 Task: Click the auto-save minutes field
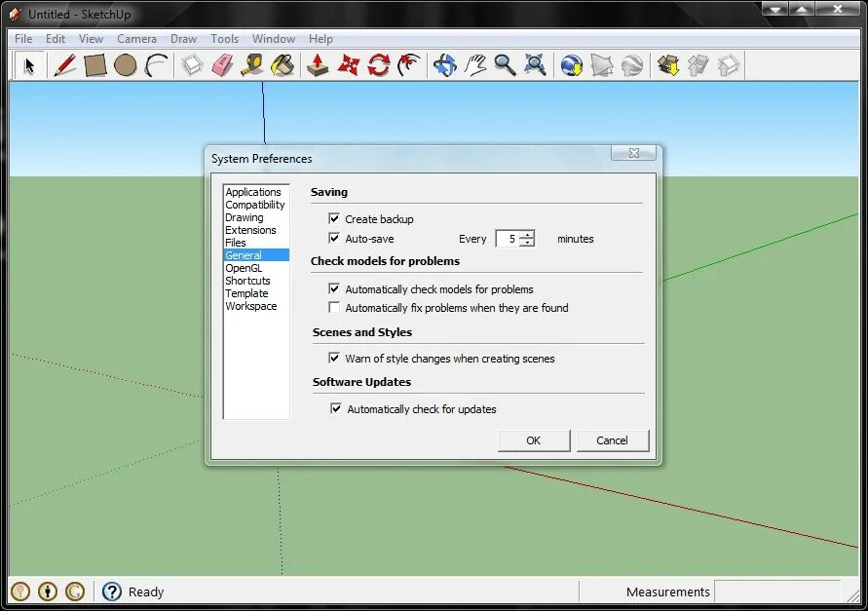[x=509, y=239]
